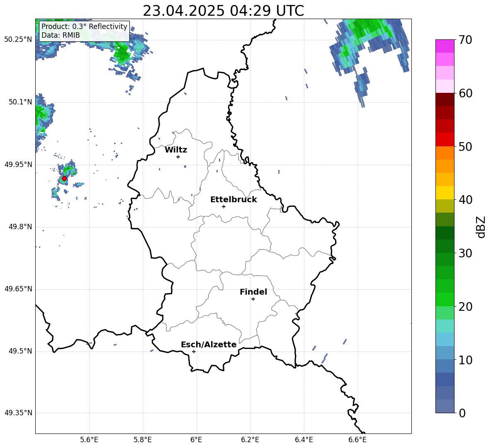Image resolution: width=491 pixels, height=448 pixels.
Task: Click the cross marker below Wiltz
Action: (x=178, y=157)
